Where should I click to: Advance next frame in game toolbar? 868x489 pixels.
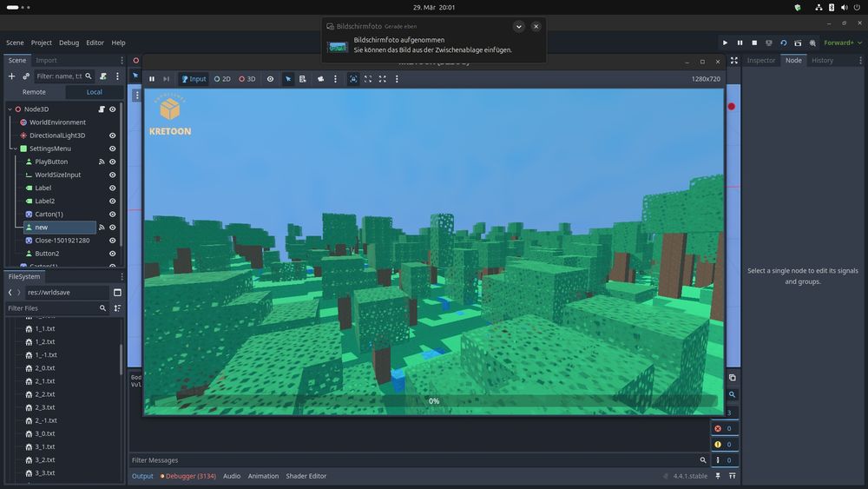[166, 79]
